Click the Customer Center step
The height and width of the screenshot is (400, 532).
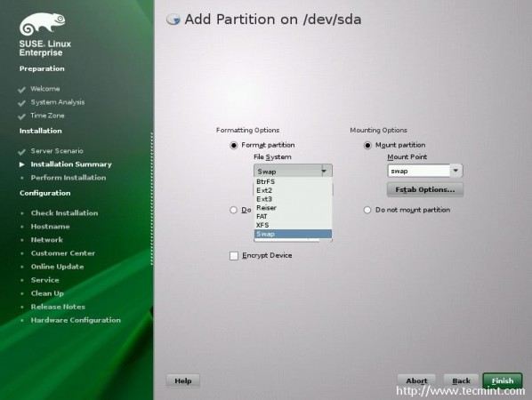(63, 253)
